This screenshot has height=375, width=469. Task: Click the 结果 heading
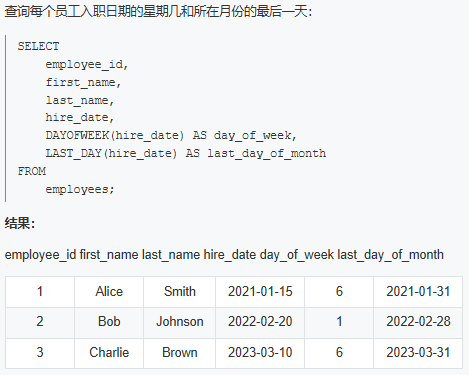pos(20,223)
